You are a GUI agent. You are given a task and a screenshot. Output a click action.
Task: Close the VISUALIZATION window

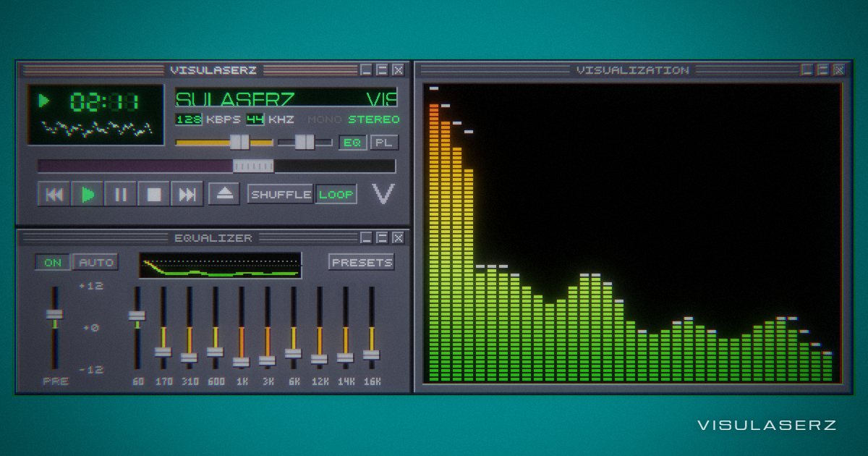(838, 69)
